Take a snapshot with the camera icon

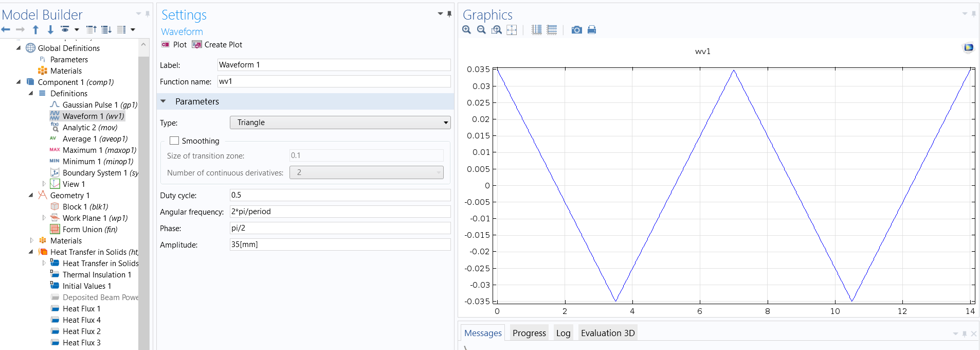point(577,30)
